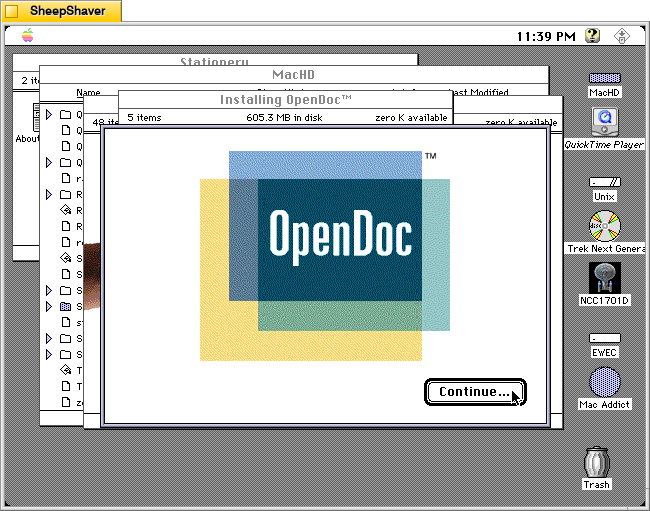The width and height of the screenshot is (650, 511).
Task: Click the Installing OpenDoc window title bar
Action: click(285, 100)
